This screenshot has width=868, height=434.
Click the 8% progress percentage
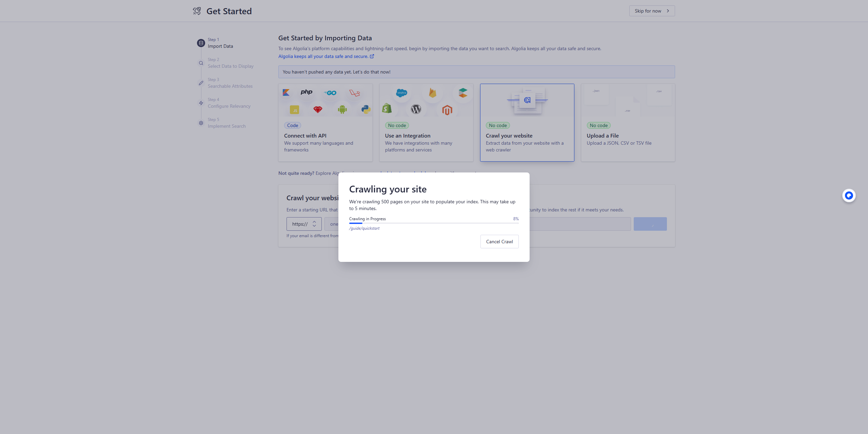516,219
